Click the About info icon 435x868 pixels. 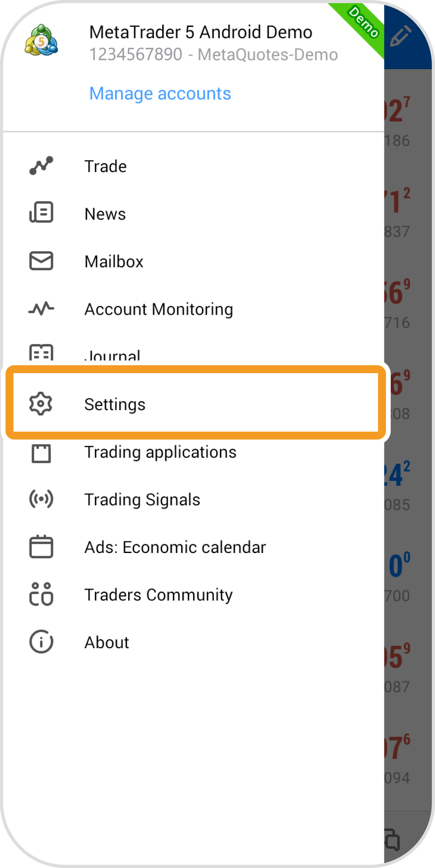pos(41,642)
